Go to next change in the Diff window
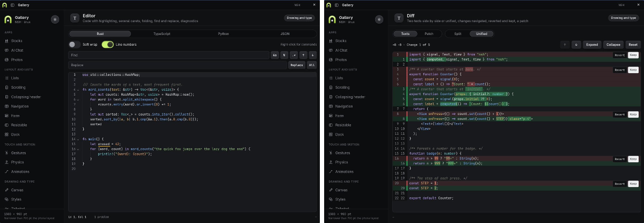 pos(576,45)
